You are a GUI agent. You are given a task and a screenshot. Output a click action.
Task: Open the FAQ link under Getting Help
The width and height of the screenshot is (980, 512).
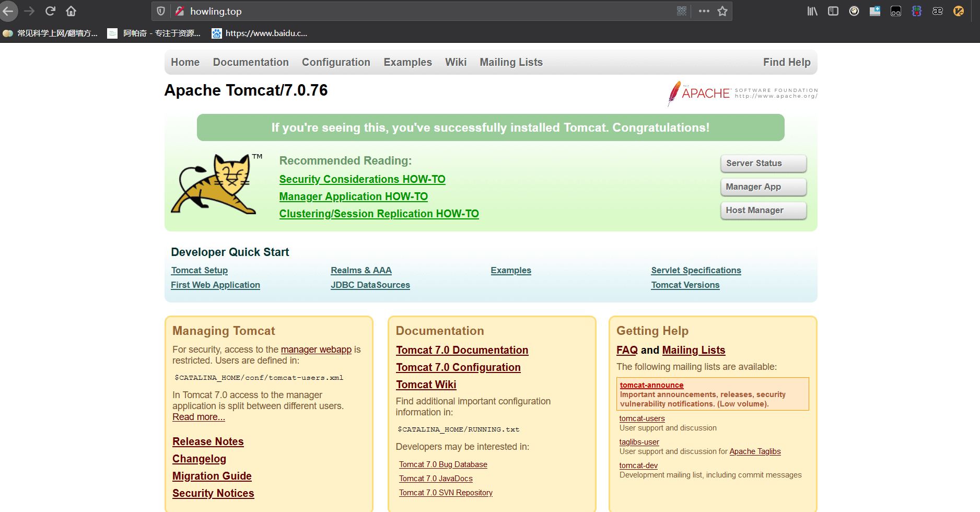pos(627,350)
